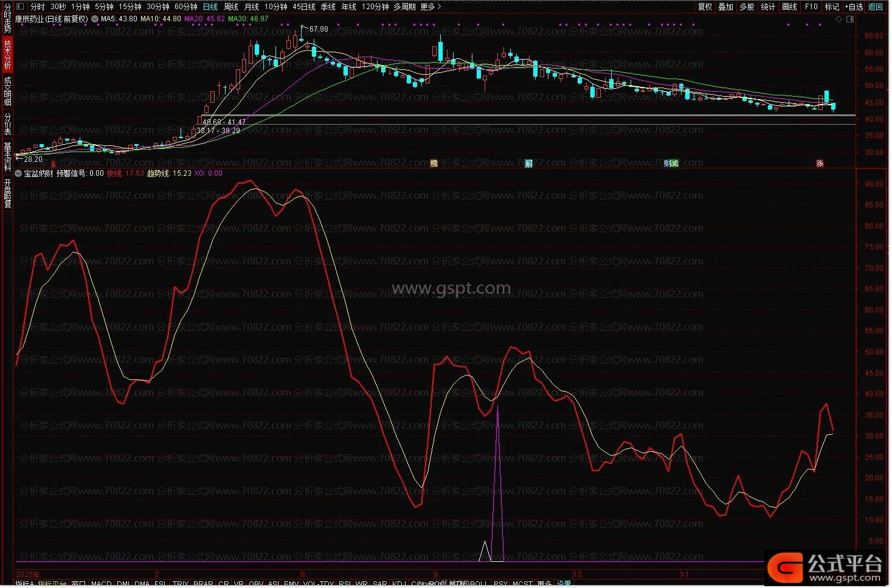Expand the MA indicator dropdown beside 康辰药业

coord(95,19)
